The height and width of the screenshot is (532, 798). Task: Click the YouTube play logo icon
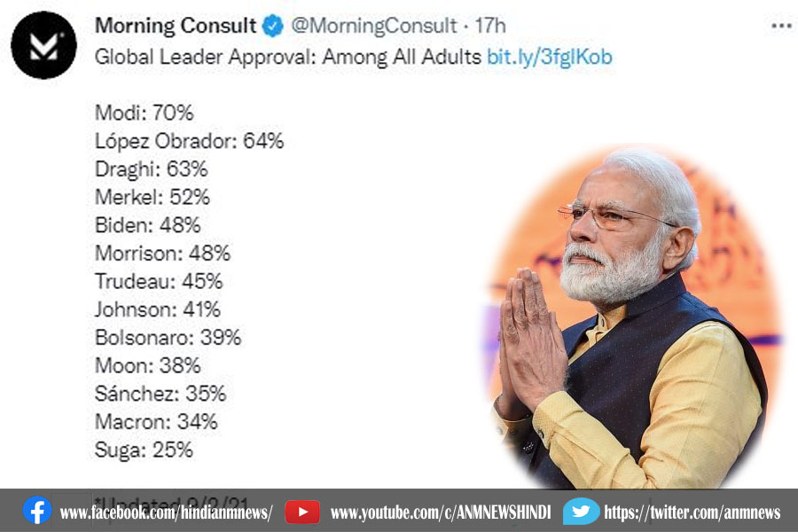[x=302, y=512]
